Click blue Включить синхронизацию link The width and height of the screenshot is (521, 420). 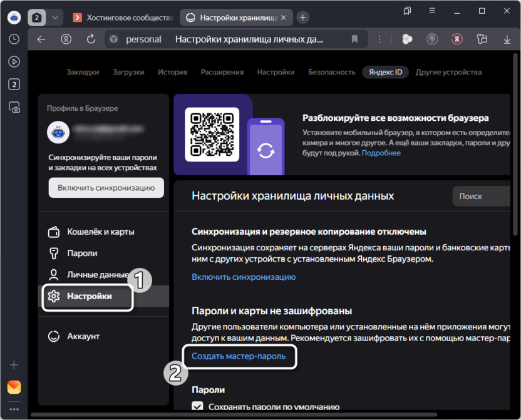point(244,277)
